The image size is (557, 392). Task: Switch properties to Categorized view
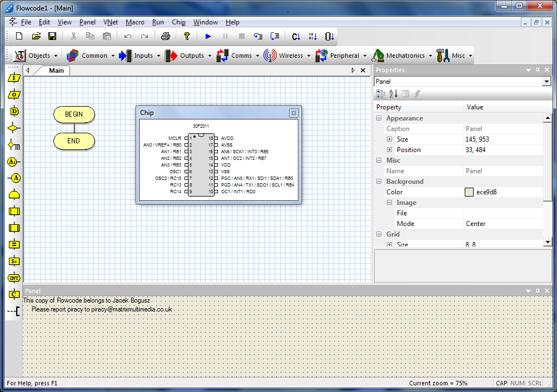(x=380, y=94)
